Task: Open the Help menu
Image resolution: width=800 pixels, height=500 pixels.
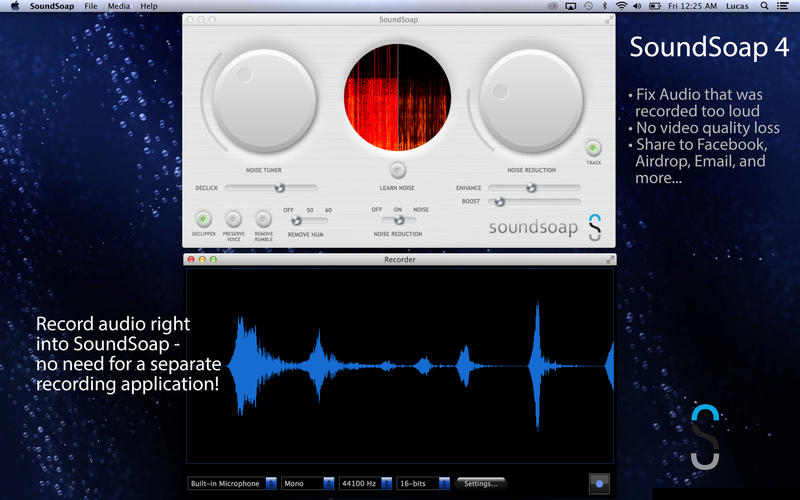Action: tap(149, 6)
